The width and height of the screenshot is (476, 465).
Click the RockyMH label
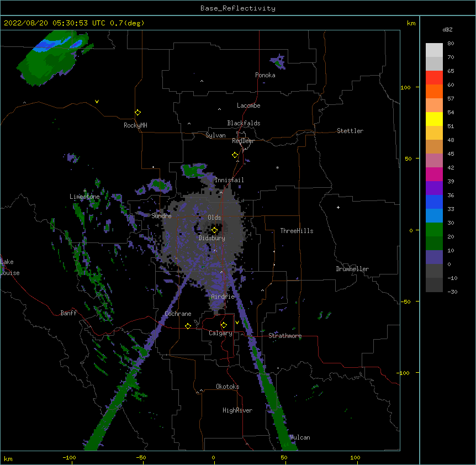(135, 125)
